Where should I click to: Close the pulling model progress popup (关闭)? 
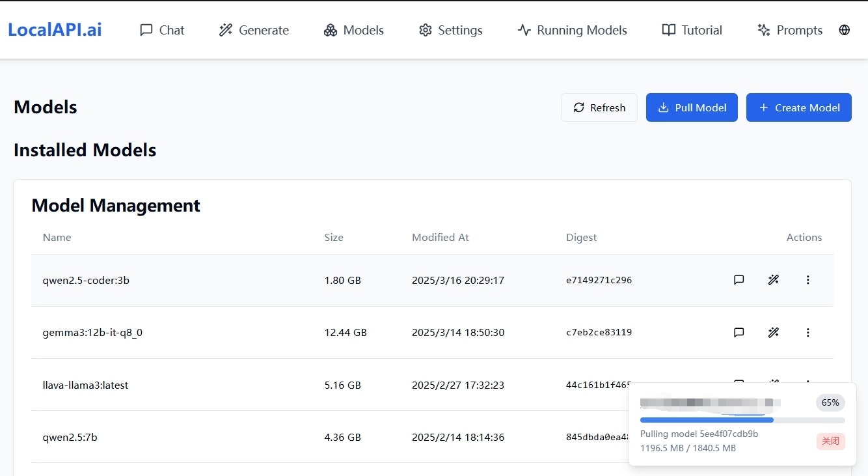831,441
